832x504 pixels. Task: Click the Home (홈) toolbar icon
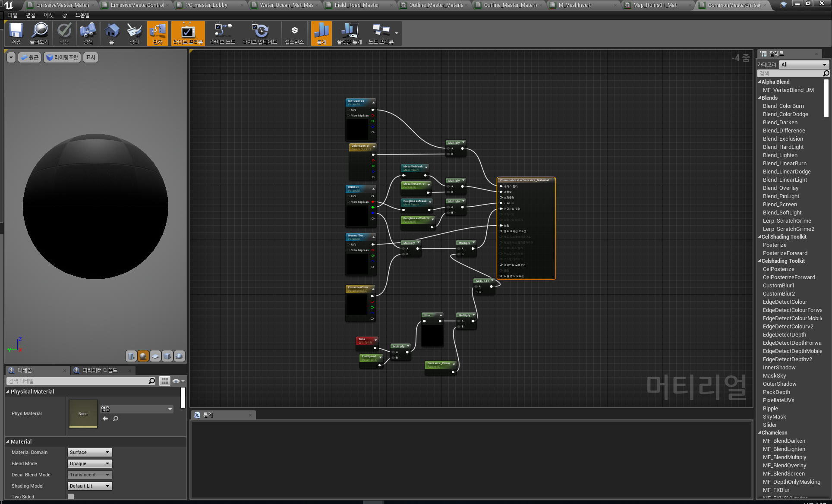tap(111, 33)
